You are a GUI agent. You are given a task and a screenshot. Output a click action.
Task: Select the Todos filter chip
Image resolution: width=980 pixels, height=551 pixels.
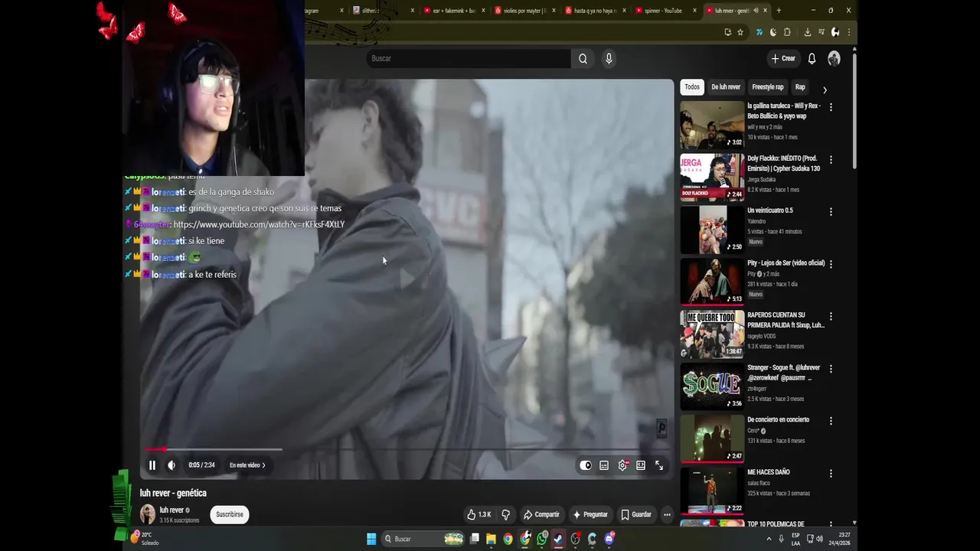tap(692, 87)
